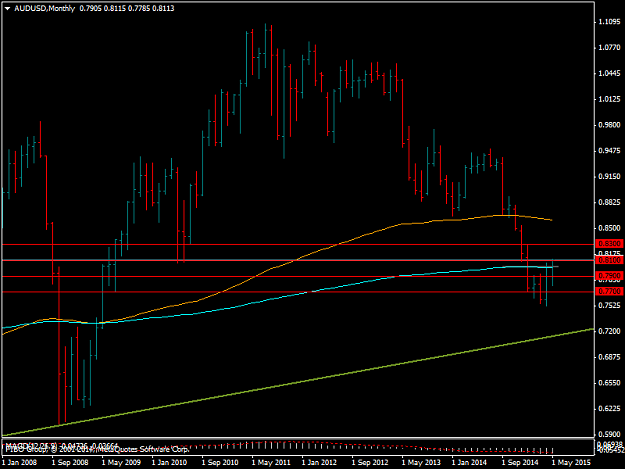Click the 0.9150 price scale label
Screen dimensions: 625x469
(609, 177)
